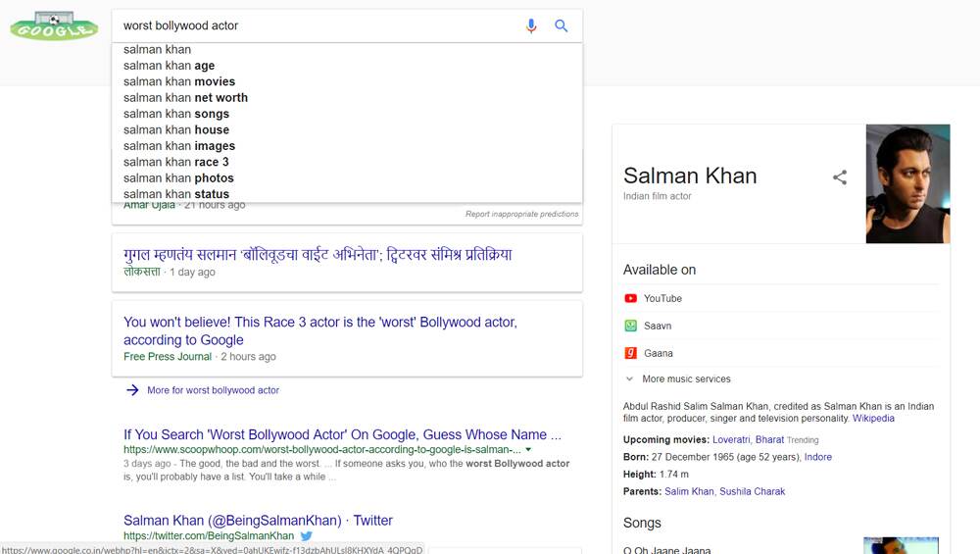Screen dimensions: 980x554
Task: Click the YouTube icon under Available on
Action: [630, 298]
